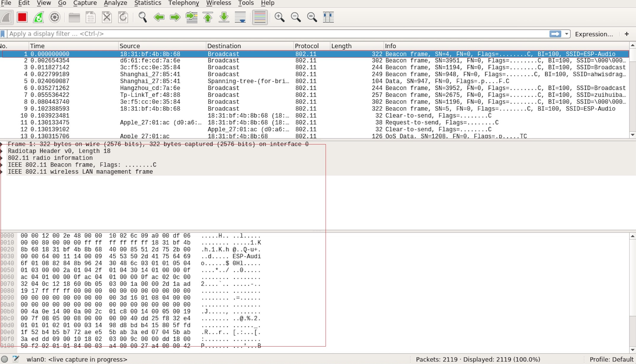Image resolution: width=636 pixels, height=364 pixels.
Task: Open the Statistics menu
Action: 147,3
